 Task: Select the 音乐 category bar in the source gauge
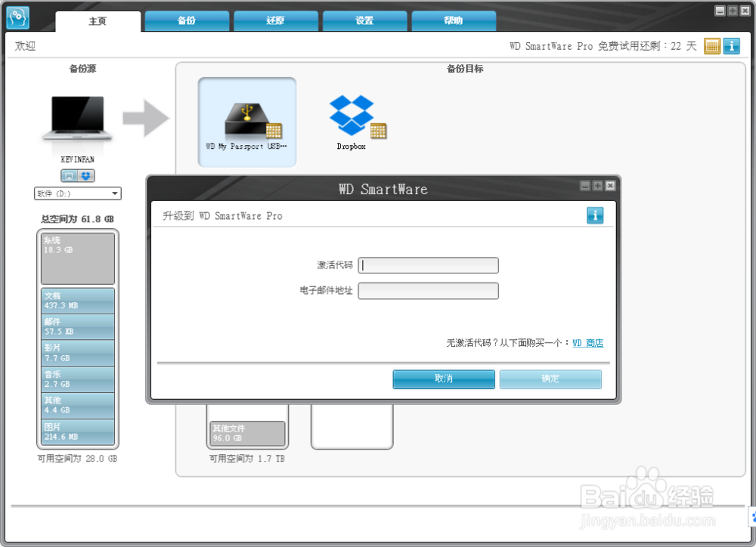(78, 381)
